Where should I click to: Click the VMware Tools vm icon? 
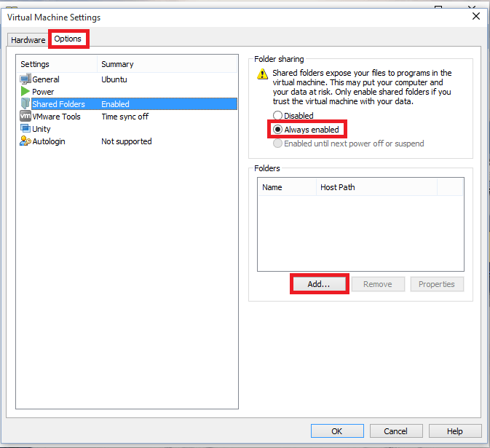click(x=25, y=117)
